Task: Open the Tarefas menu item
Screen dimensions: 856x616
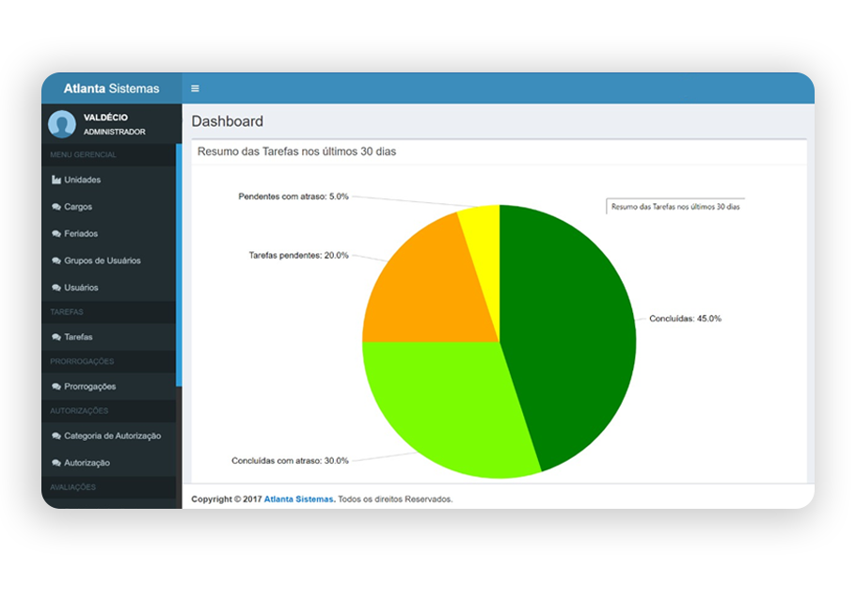Action: click(x=78, y=337)
